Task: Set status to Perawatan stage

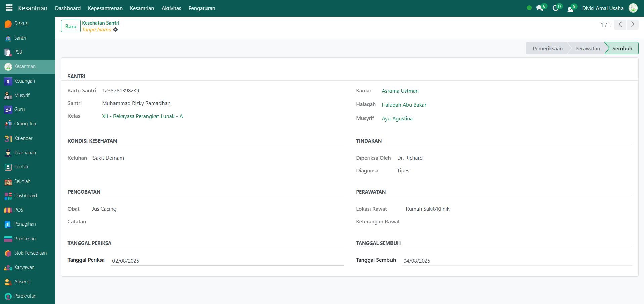Action: click(587, 48)
